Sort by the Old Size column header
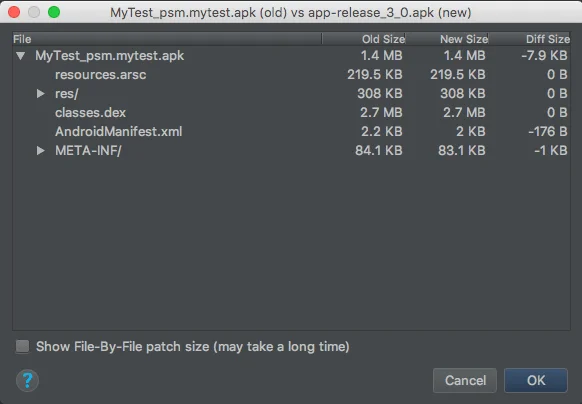 click(x=364, y=39)
